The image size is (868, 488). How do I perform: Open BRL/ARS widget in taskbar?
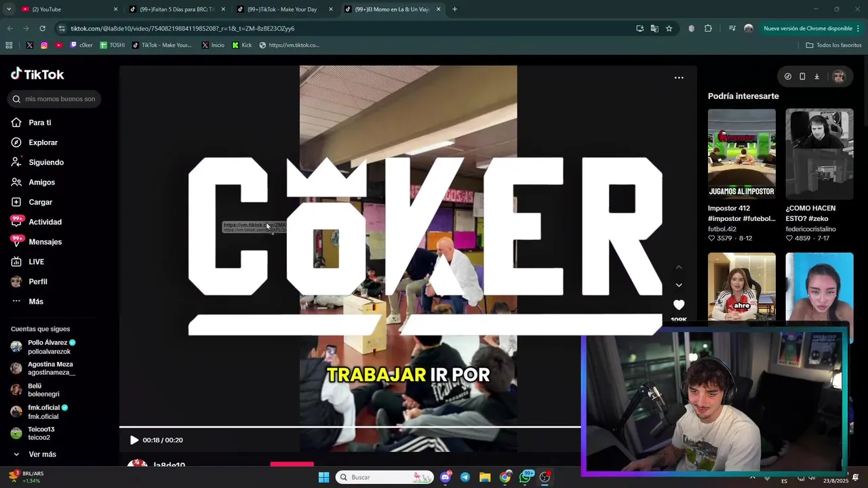26,477
